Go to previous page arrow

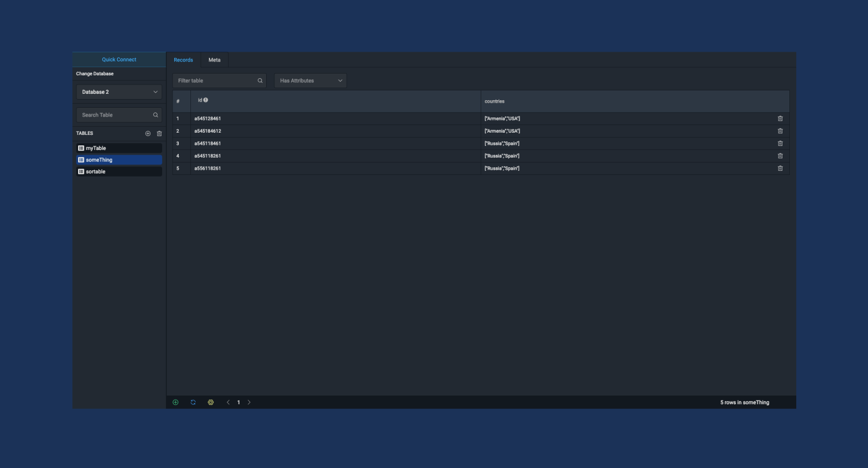(x=228, y=402)
